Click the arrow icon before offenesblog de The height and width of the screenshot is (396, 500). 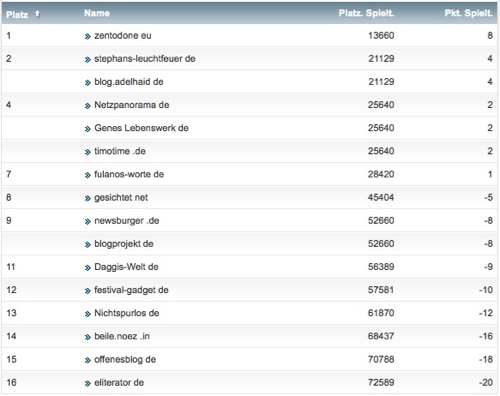pyautogui.click(x=88, y=361)
